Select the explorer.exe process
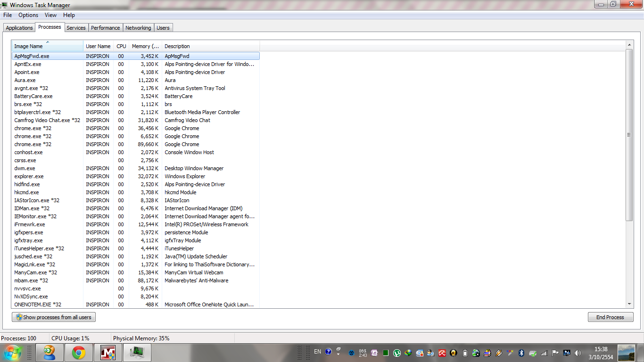Image resolution: width=644 pixels, height=362 pixels. pos(136,176)
